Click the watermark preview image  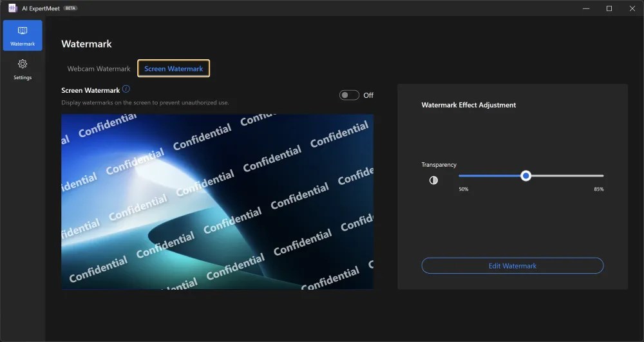pos(217,202)
